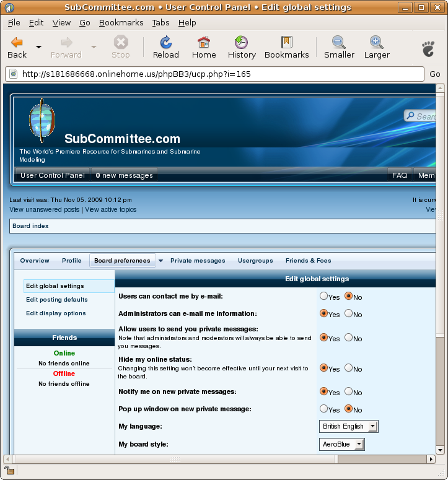This screenshot has width=448, height=480.
Task: Select No for users contact me by e-mail
Action: pyautogui.click(x=348, y=295)
